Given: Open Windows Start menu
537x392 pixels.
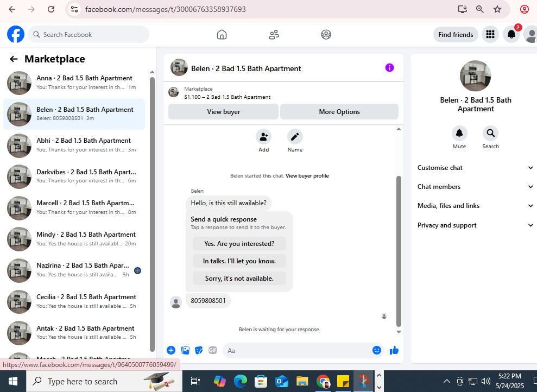Looking at the screenshot, I should [13, 381].
